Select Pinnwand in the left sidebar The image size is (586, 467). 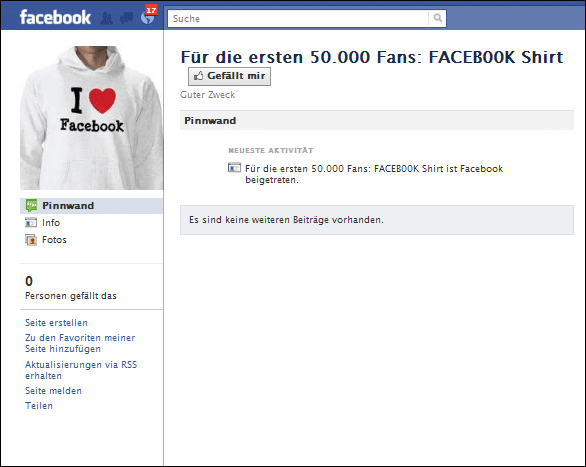92,206
